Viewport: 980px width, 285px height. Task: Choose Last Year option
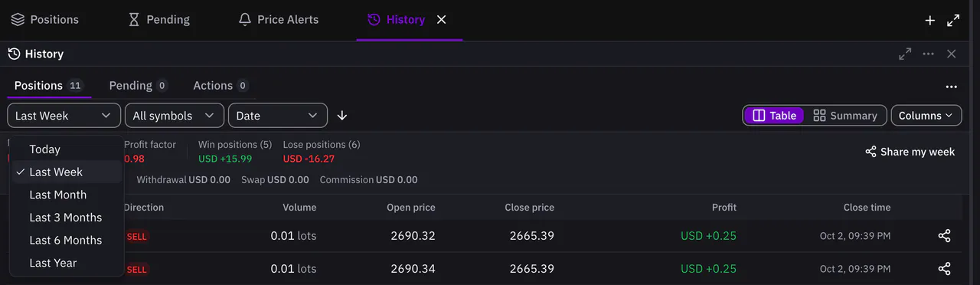[66, 263]
